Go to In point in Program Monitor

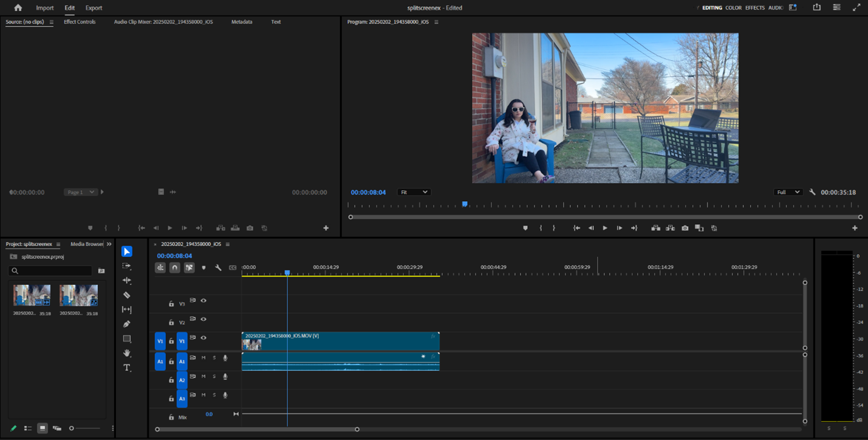click(576, 228)
